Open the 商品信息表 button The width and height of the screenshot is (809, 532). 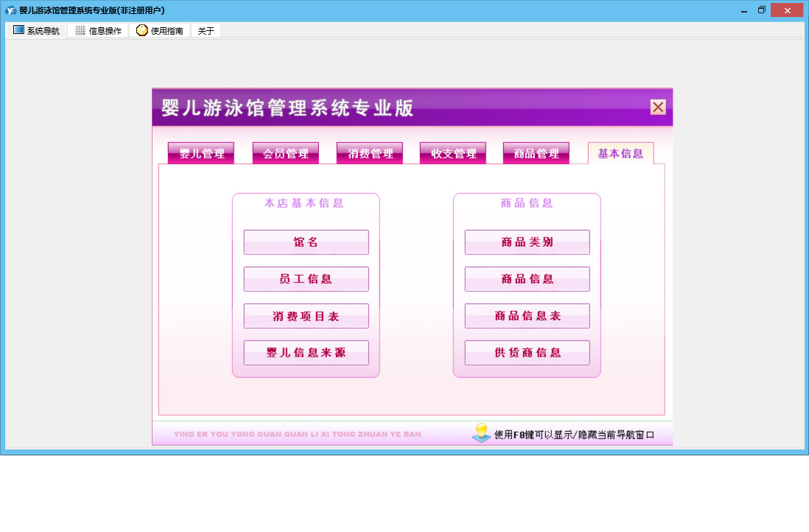[528, 316]
